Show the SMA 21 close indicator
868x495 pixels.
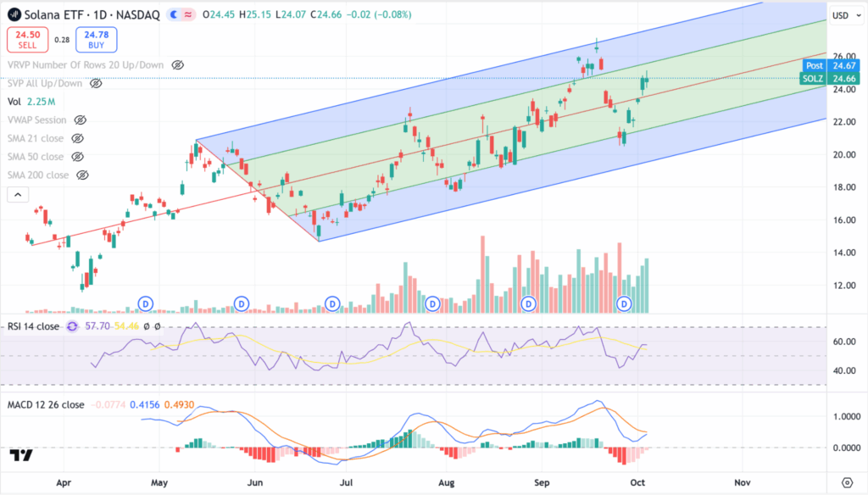coord(77,138)
